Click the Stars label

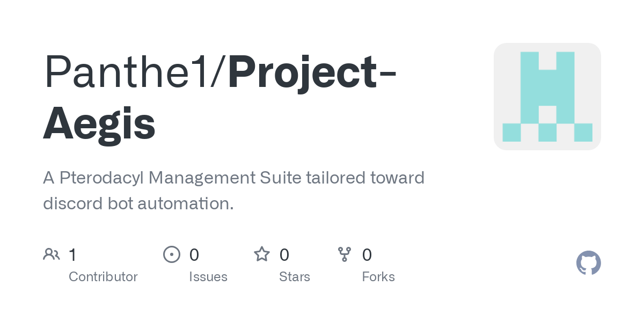295,277
